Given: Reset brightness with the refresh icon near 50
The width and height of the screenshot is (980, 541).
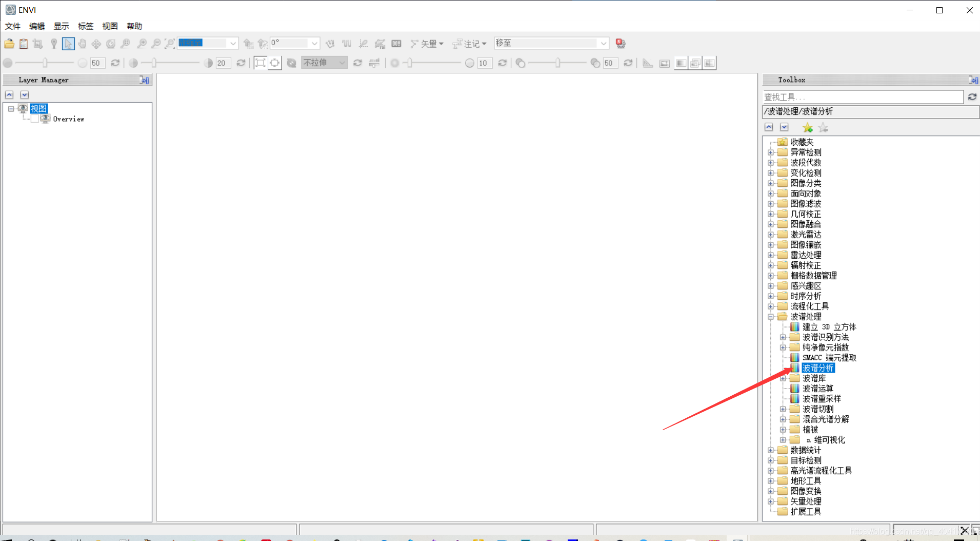Looking at the screenshot, I should 115,63.
